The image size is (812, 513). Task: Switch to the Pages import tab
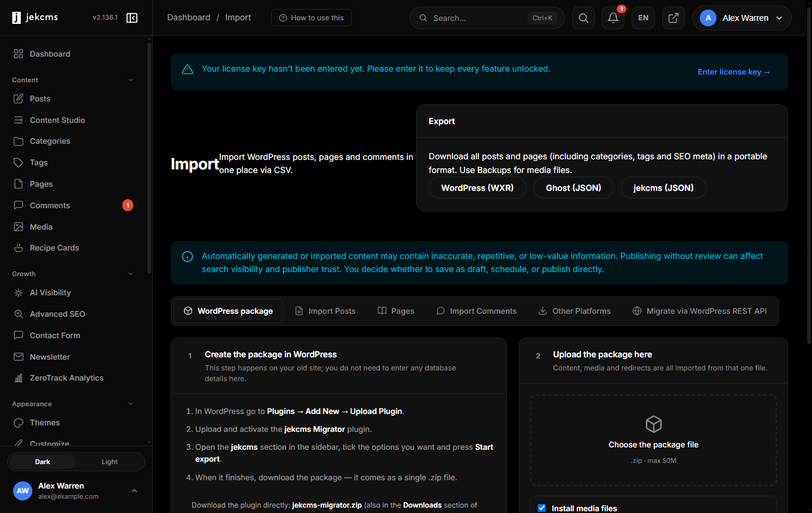point(396,311)
